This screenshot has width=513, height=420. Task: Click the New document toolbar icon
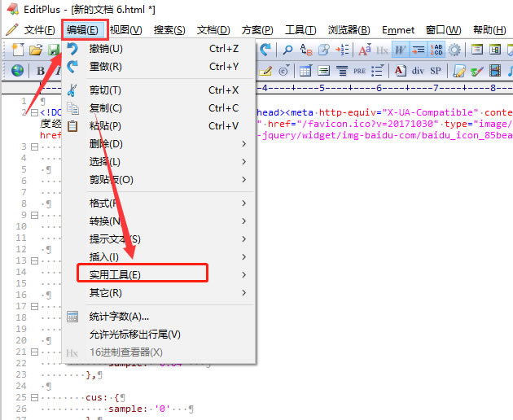tap(18, 50)
